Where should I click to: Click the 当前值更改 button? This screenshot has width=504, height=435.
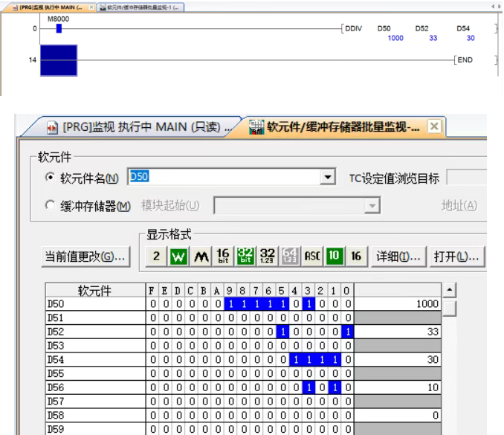tap(85, 257)
